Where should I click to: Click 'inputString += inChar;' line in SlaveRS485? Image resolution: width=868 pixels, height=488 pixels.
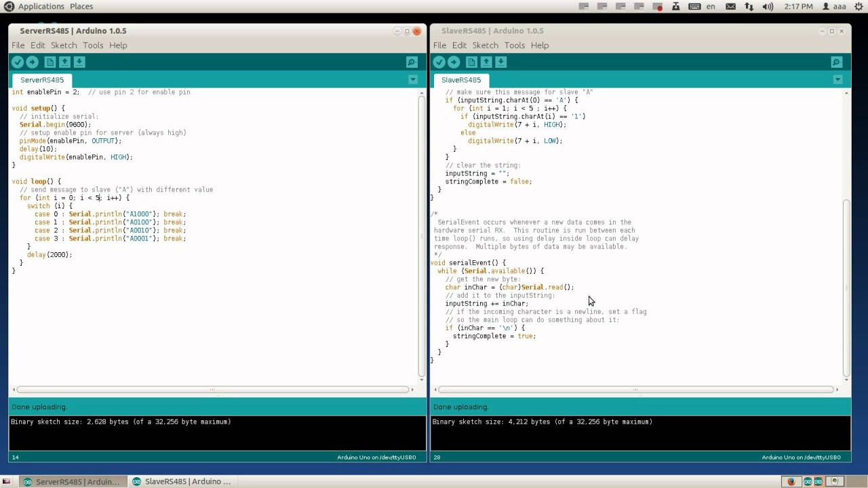pos(487,304)
